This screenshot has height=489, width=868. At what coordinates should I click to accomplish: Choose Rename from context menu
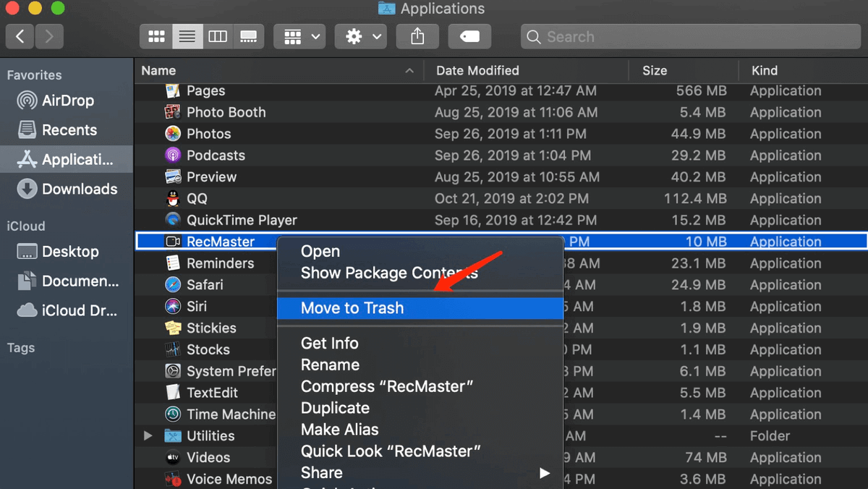point(420,365)
